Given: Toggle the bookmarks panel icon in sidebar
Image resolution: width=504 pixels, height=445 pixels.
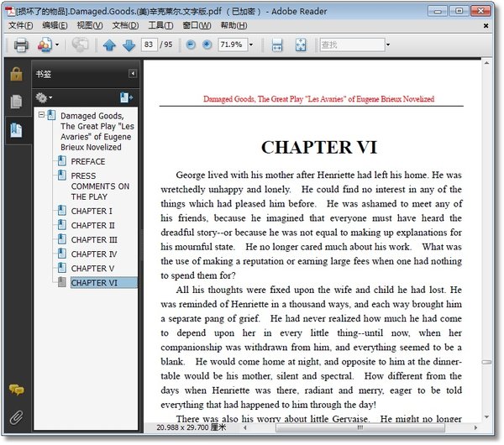Looking at the screenshot, I should pyautogui.click(x=16, y=130).
